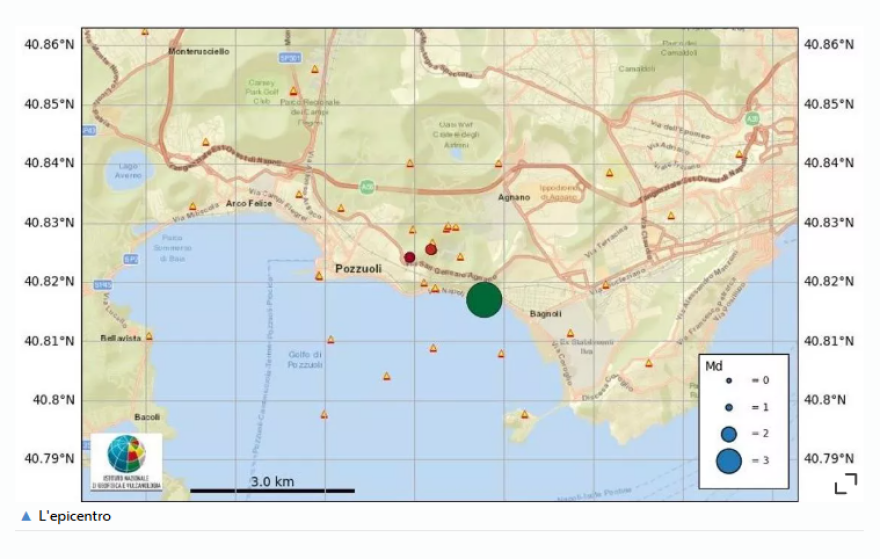Click the Bacoli town label
This screenshot has height=559, width=880.
(146, 417)
